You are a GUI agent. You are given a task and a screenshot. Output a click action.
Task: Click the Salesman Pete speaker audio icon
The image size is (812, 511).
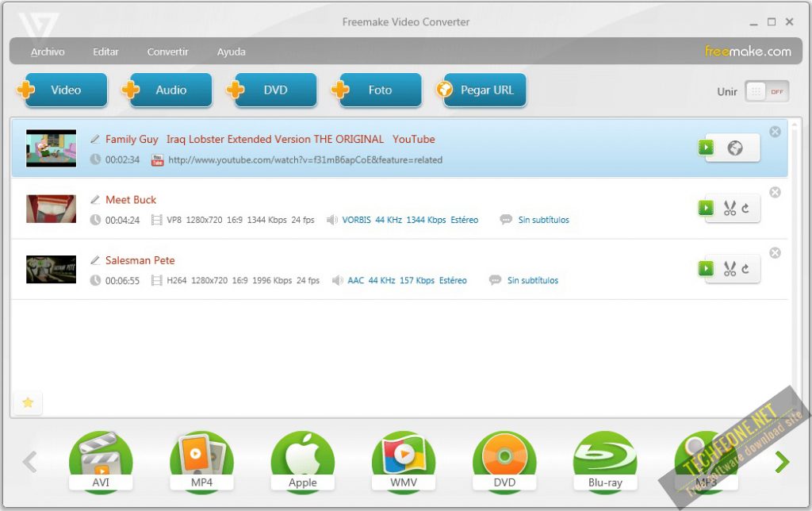[337, 280]
